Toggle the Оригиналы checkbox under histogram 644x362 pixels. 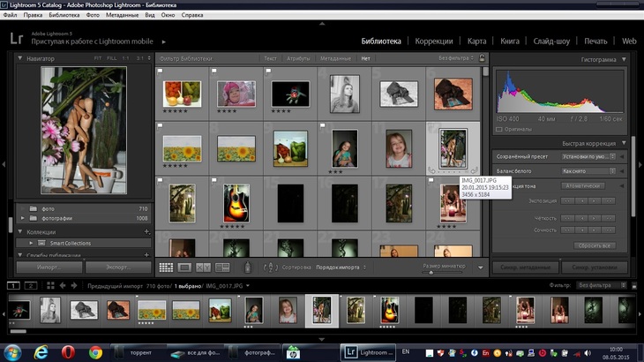498,129
